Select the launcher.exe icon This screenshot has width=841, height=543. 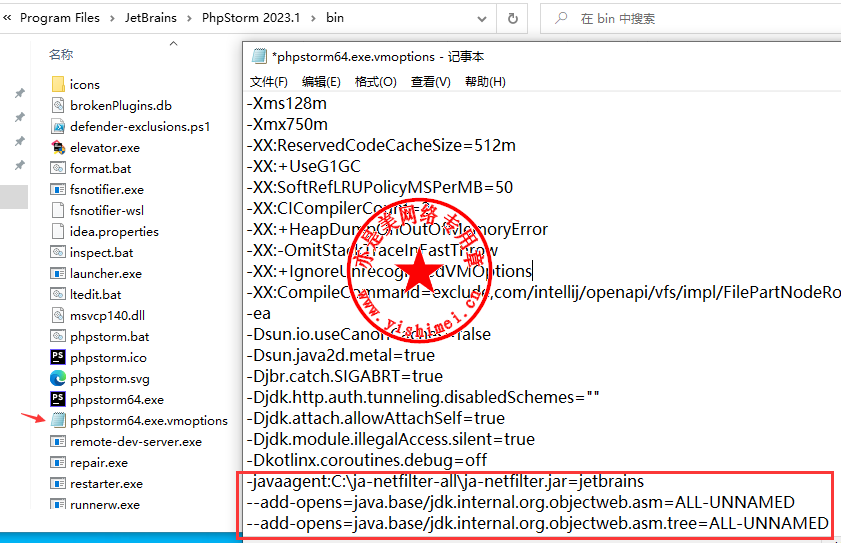coord(58,273)
